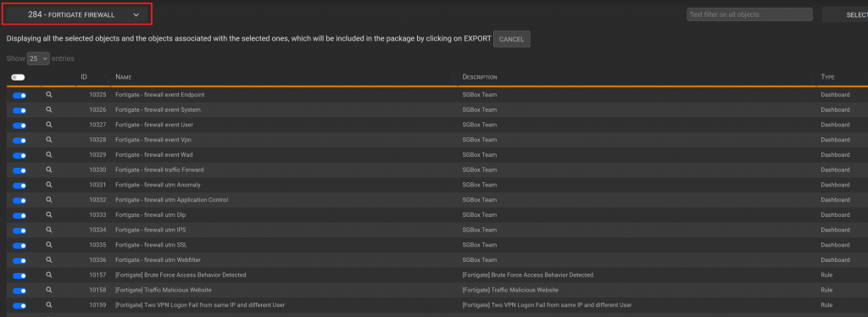The width and height of the screenshot is (868, 317).
Task: Open magnifier for Traffic Malicious Website rule
Action: point(48,290)
